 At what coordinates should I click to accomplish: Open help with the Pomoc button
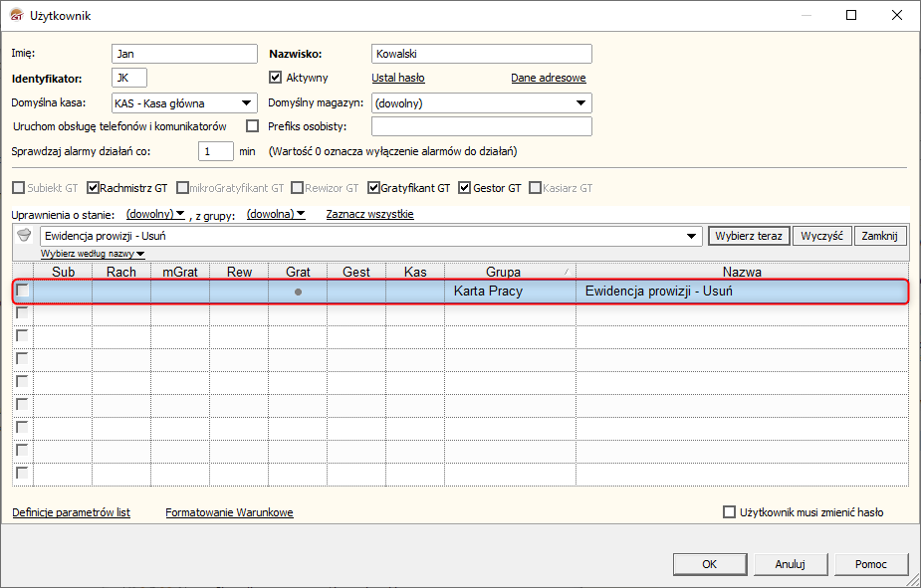point(871,564)
